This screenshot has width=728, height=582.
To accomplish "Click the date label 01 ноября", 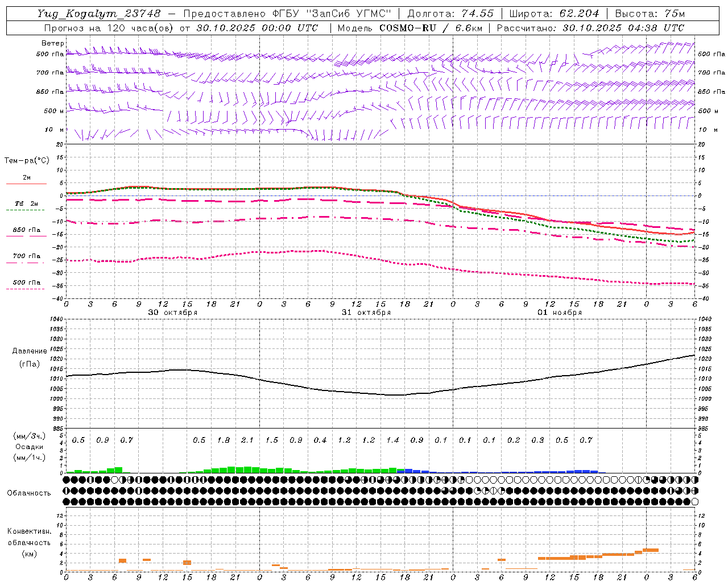I will [560, 313].
